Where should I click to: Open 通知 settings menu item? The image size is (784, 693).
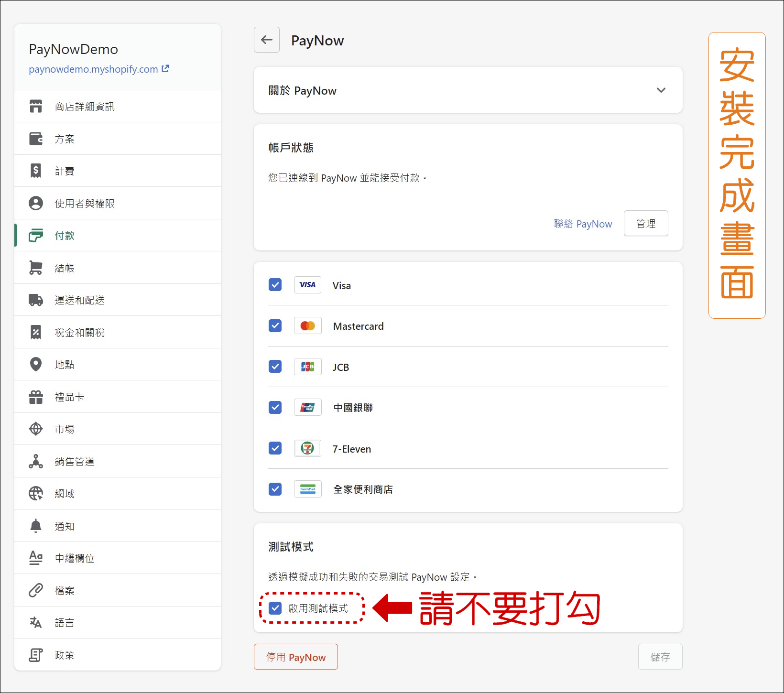118,526
